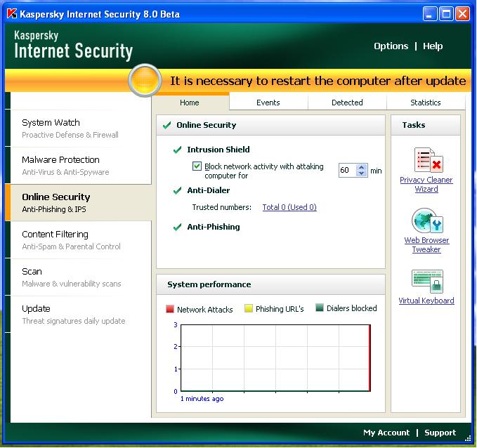Click the 60 minutes input field

[x=348, y=170]
